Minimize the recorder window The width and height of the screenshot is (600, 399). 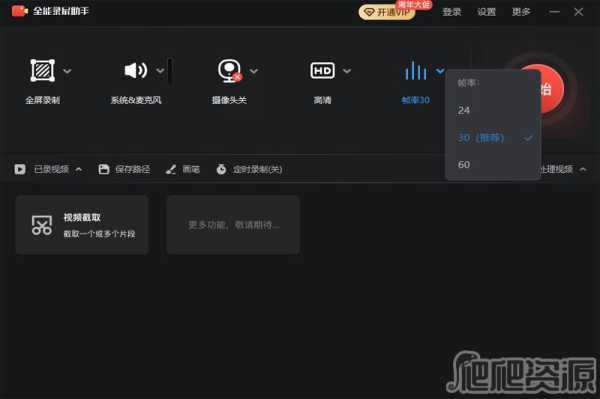[554, 12]
